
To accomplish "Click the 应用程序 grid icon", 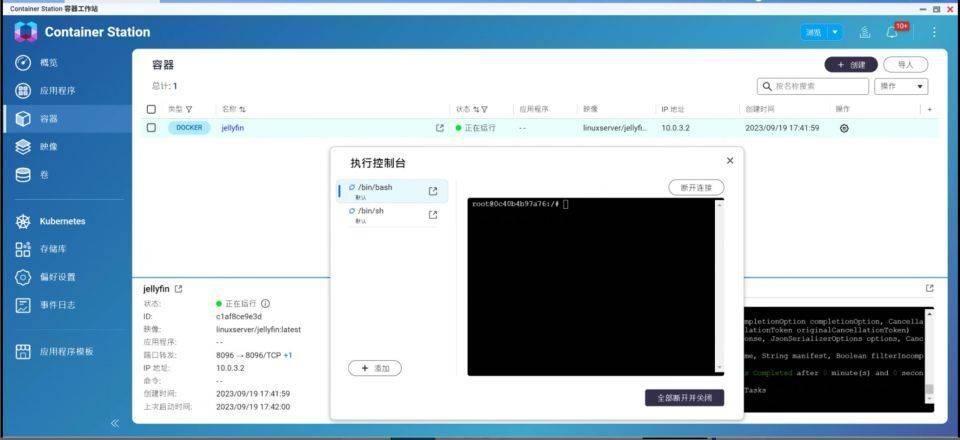I will (x=23, y=91).
